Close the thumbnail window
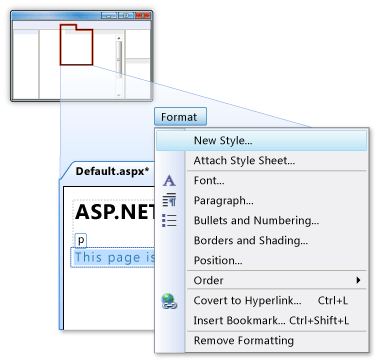Image resolution: width=378 pixels, height=362 pixels. click(143, 15)
